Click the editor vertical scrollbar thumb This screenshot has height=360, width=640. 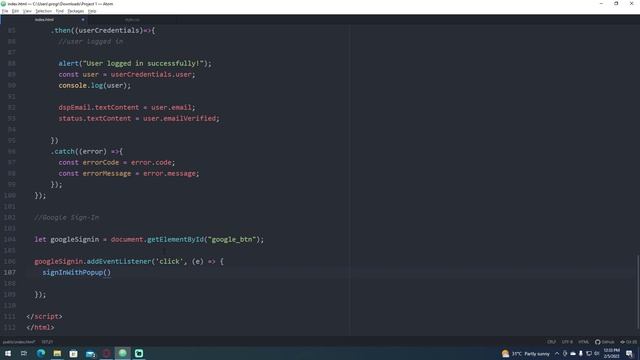click(638, 291)
